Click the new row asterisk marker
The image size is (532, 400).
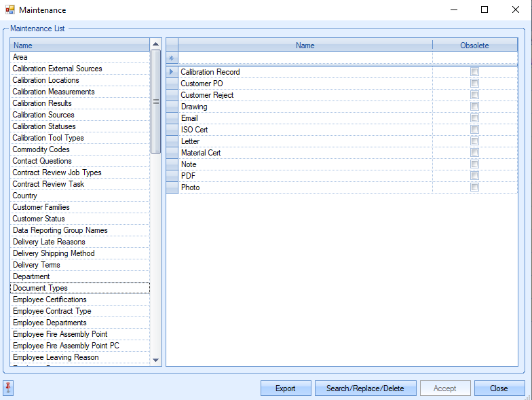point(172,58)
